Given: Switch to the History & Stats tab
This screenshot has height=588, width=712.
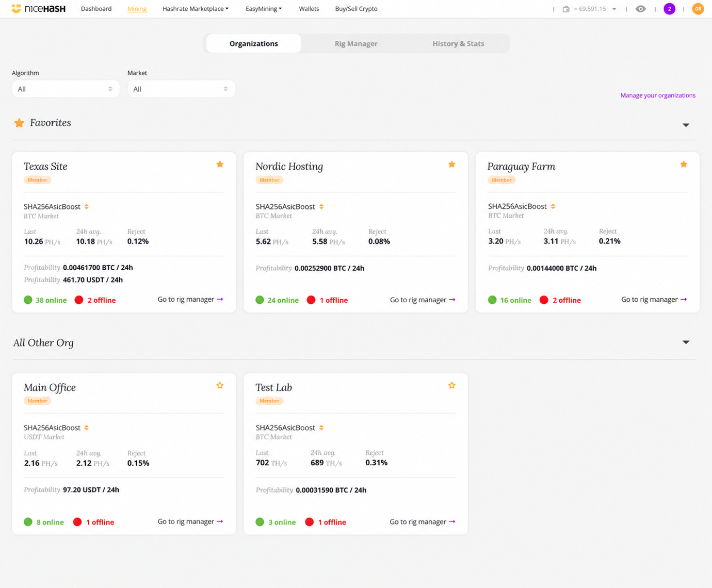Looking at the screenshot, I should pyautogui.click(x=458, y=43).
